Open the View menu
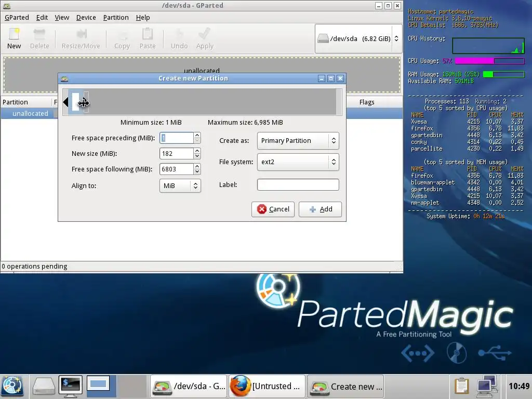This screenshot has height=399, width=532. point(62,17)
